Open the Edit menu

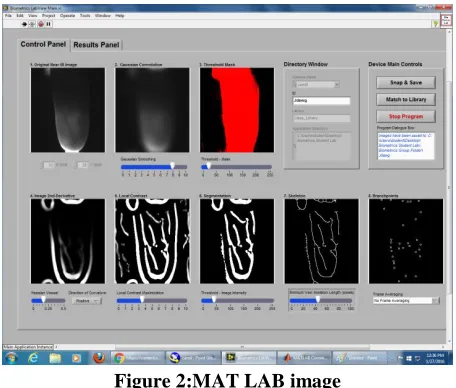(x=20, y=15)
